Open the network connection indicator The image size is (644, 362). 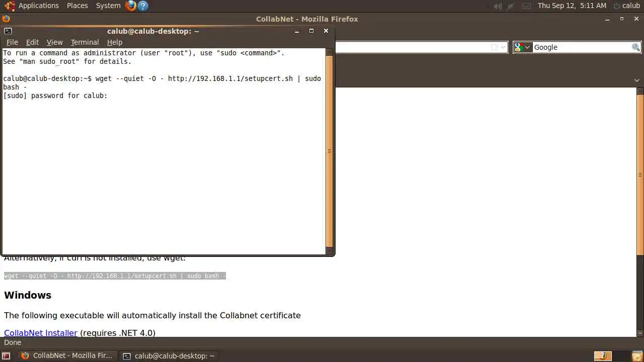point(511,6)
